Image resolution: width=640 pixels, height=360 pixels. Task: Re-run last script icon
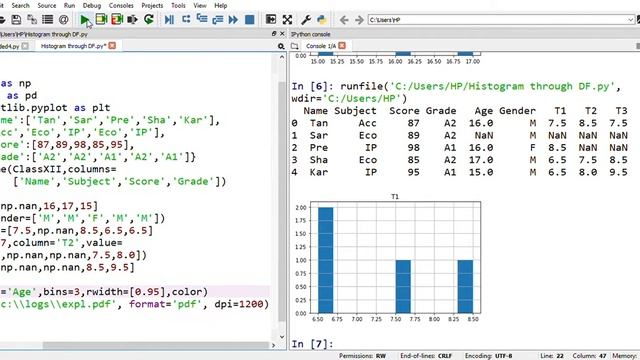149,19
